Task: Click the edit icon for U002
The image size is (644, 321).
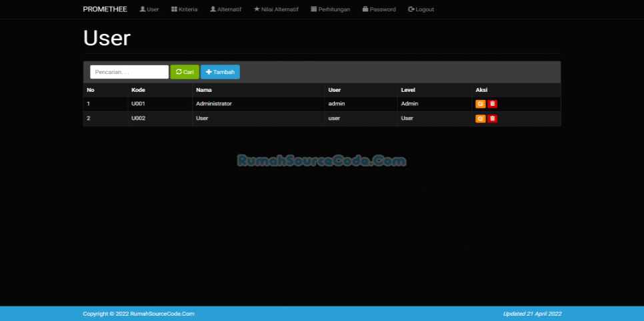Action: 480,119
